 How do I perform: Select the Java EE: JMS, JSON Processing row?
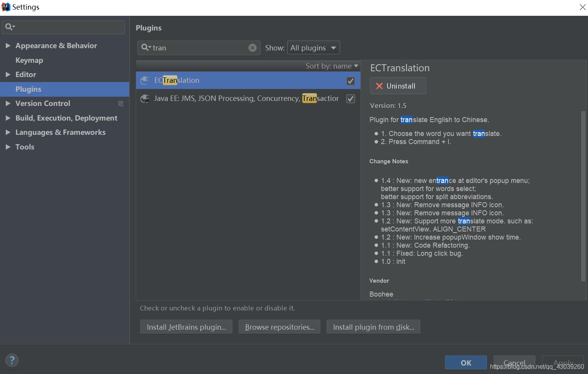248,98
